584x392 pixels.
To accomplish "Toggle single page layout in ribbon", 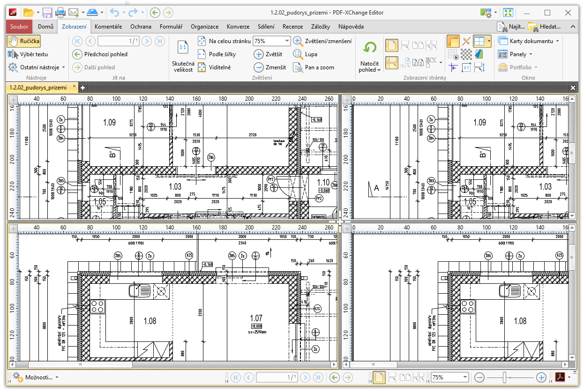I will click(392, 45).
